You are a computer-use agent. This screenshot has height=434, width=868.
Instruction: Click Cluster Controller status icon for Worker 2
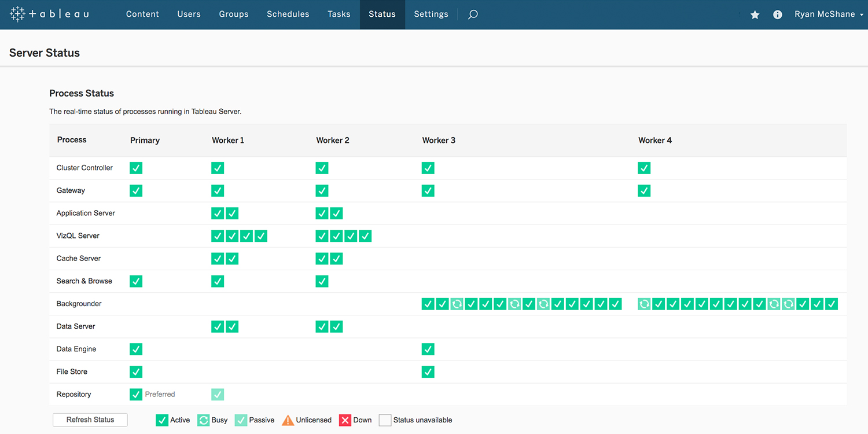tap(322, 168)
